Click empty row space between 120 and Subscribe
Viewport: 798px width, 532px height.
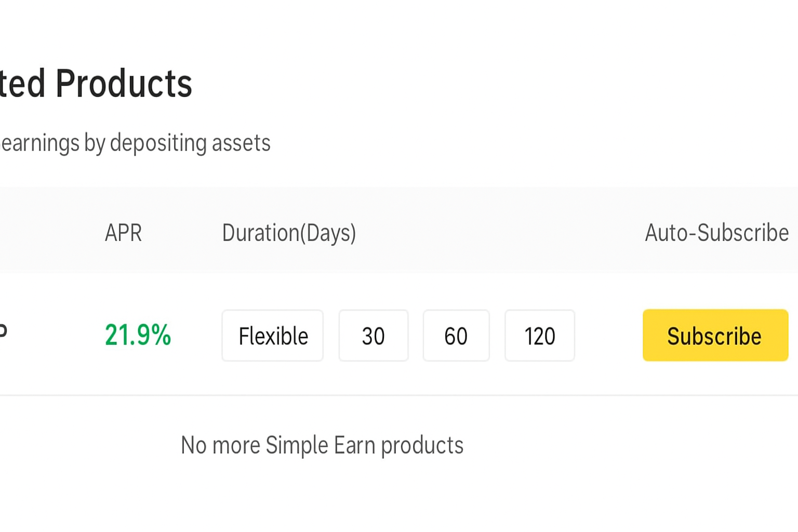[x=609, y=336]
